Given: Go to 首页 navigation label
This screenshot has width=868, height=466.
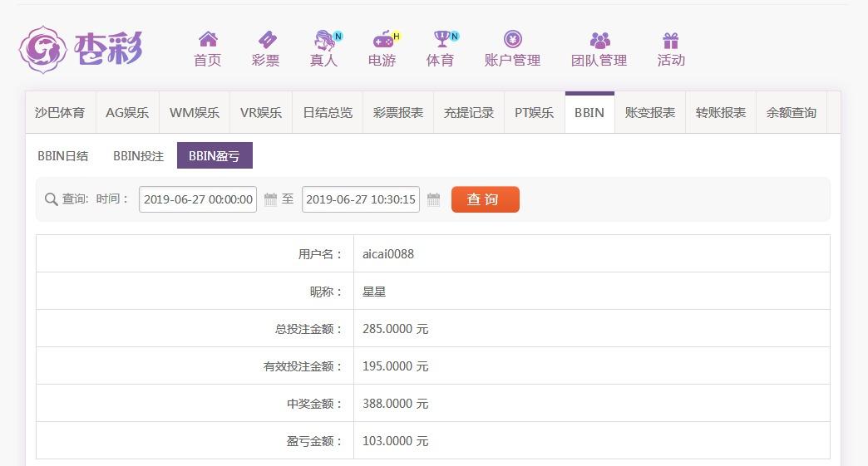Looking at the screenshot, I should pyautogui.click(x=208, y=61).
